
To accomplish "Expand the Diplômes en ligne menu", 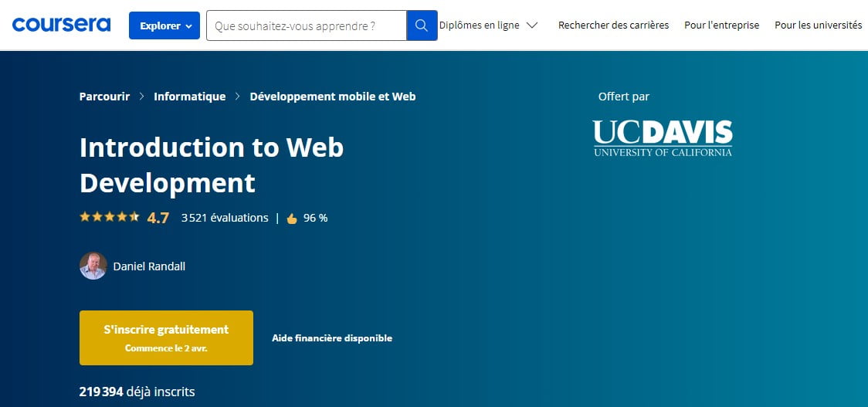I will click(488, 25).
